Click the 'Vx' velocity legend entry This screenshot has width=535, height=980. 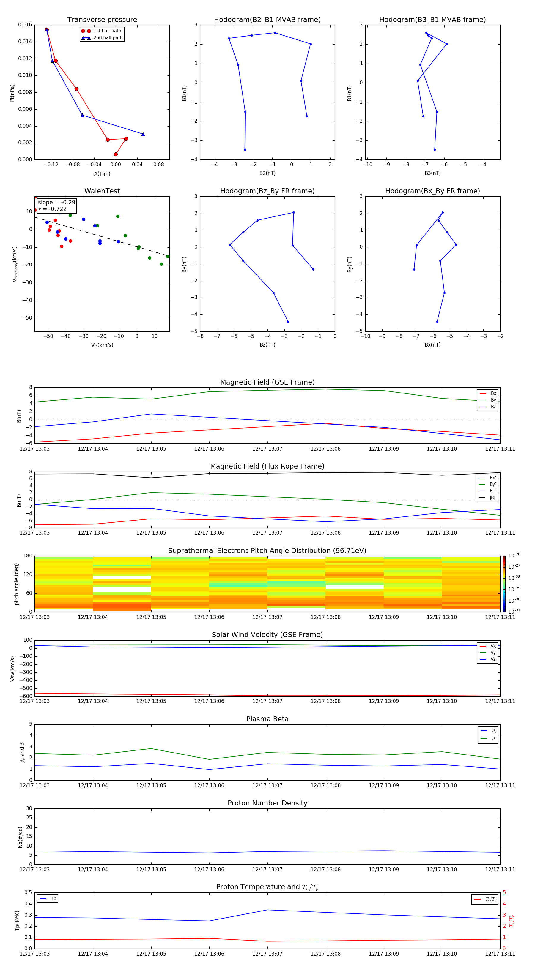[487, 647]
